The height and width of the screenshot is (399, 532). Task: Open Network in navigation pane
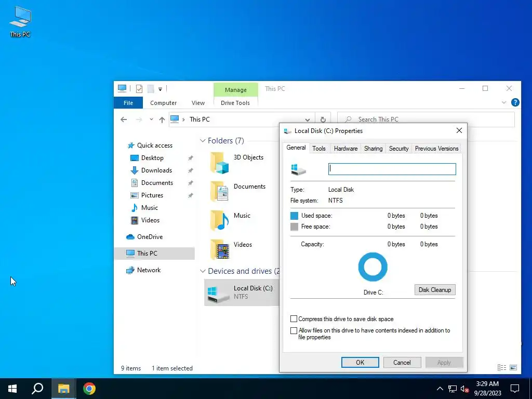(149, 270)
